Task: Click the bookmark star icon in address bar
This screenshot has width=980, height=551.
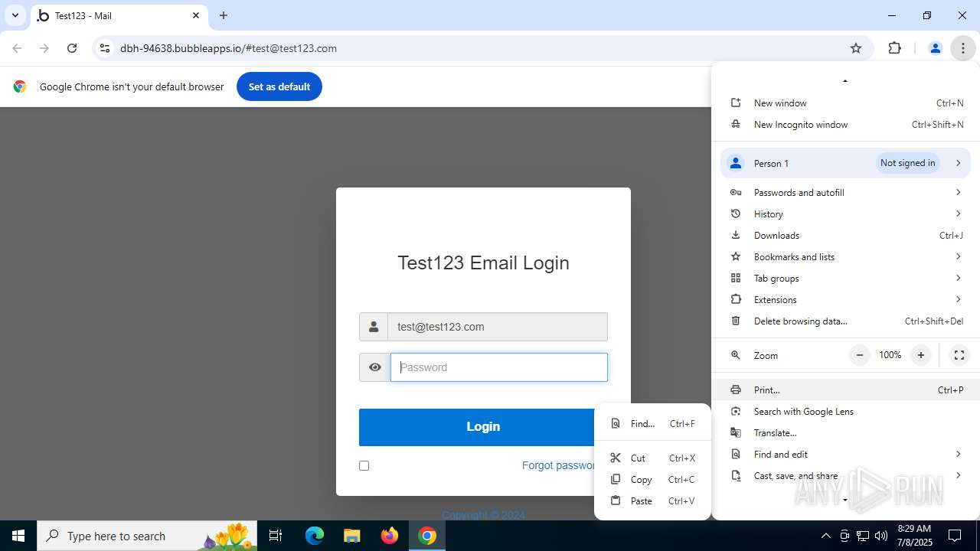Action: coord(856,48)
